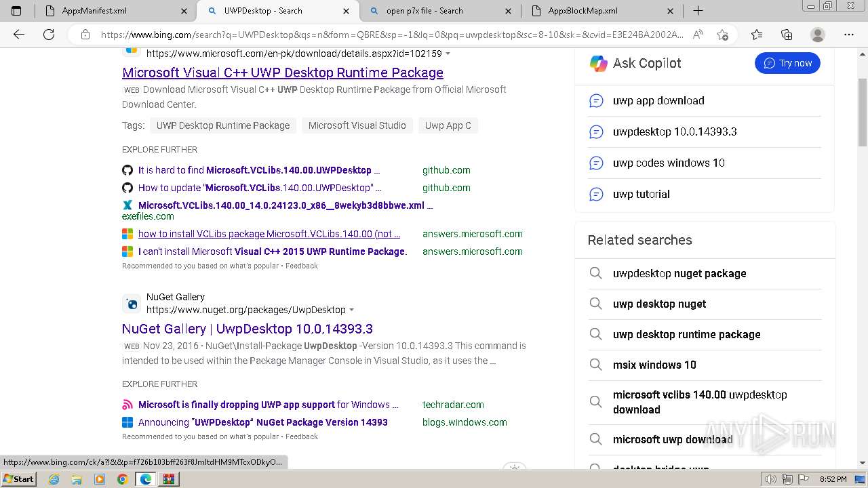The width and height of the screenshot is (868, 488).
Task: Launch Internet Explorer from taskbar
Action: pos(54,479)
